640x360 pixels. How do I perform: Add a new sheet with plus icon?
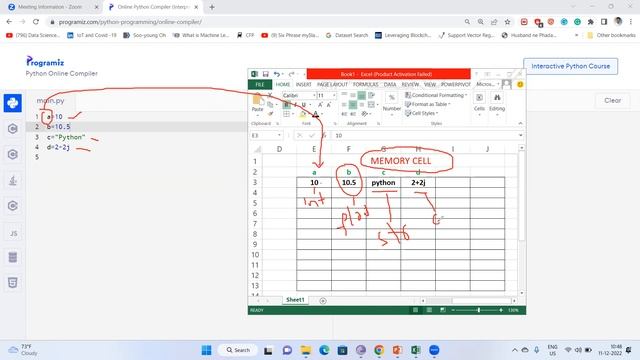323,301
